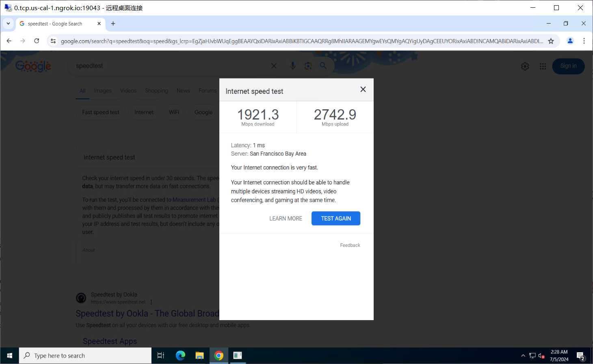Screen dimensions: 593x364
Task: Open the network status tray icon
Action: coord(532,356)
